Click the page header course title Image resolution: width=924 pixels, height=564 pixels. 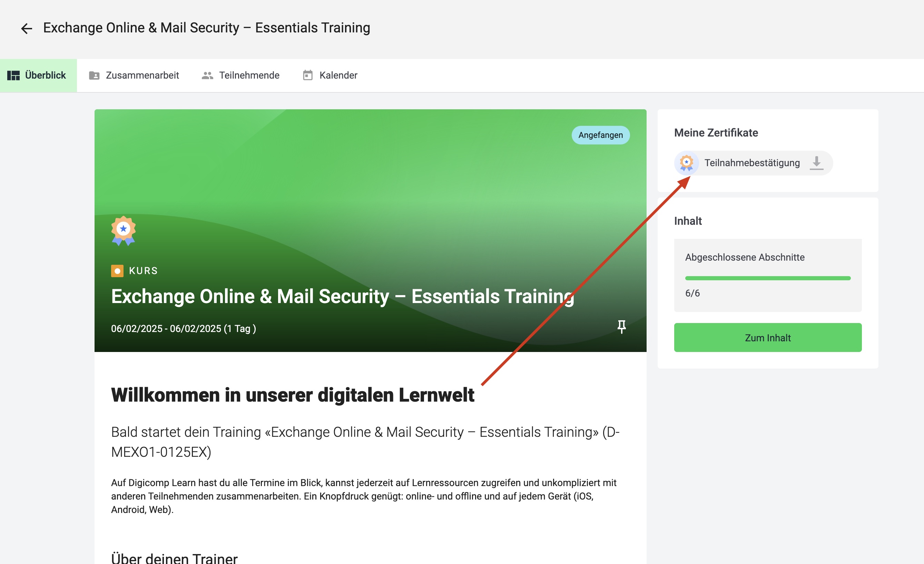[207, 28]
